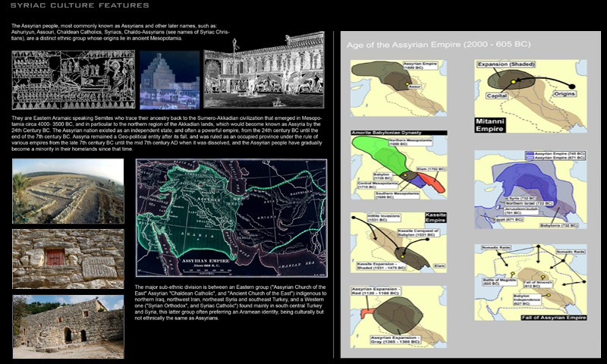Open the blue ziggurat image
The height and width of the screenshot is (364, 607).
169,80
